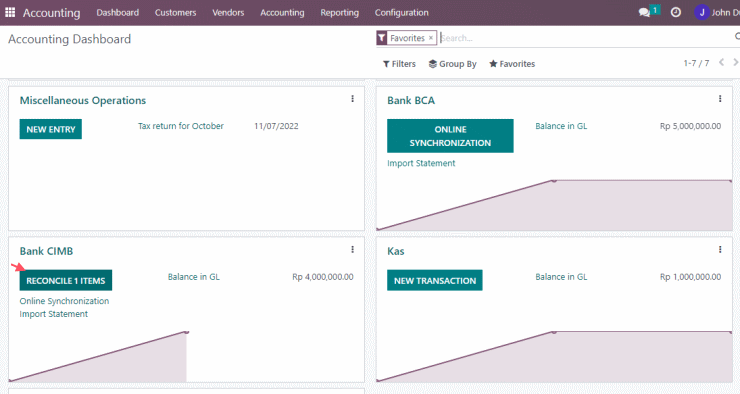Open the activities clock icon
The height and width of the screenshot is (394, 740).
pos(676,12)
